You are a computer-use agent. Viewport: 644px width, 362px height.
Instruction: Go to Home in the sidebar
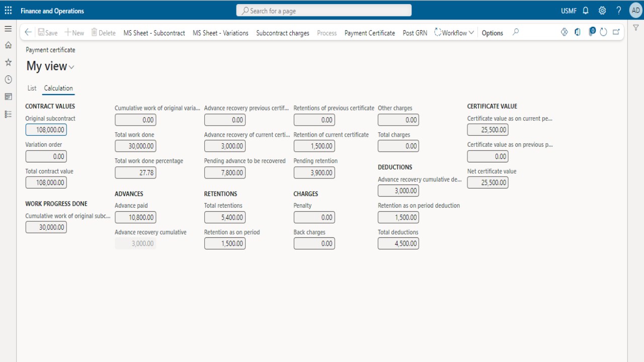pos(8,45)
